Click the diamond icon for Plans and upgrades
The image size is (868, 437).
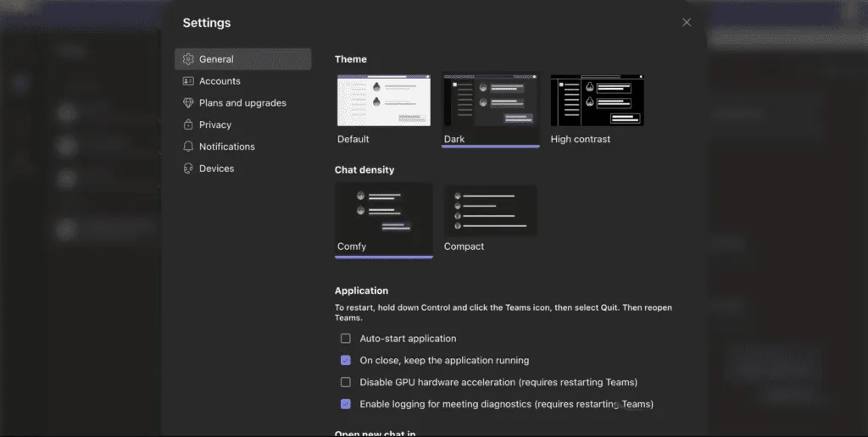pos(188,103)
